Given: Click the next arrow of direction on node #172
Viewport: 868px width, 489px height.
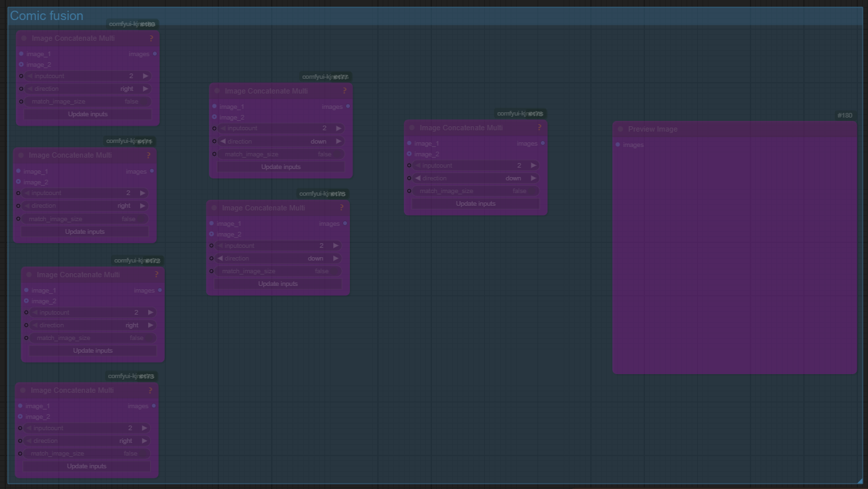Looking at the screenshot, I should 151,325.
